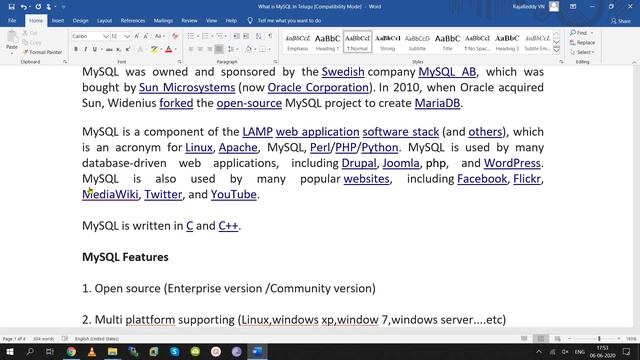The image size is (640, 360).
Task: Click the Shrink Font icon
Action: [x=146, y=36]
